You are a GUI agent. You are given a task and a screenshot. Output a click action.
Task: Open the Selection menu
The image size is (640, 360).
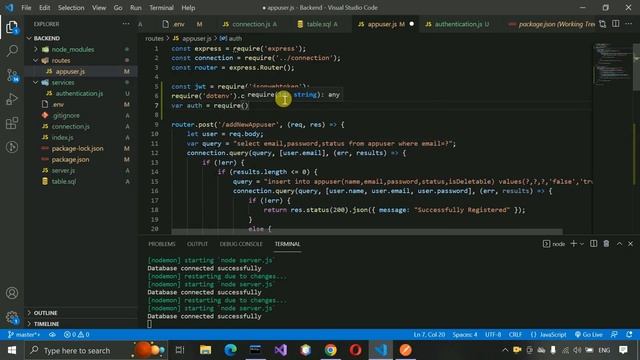[x=71, y=8]
